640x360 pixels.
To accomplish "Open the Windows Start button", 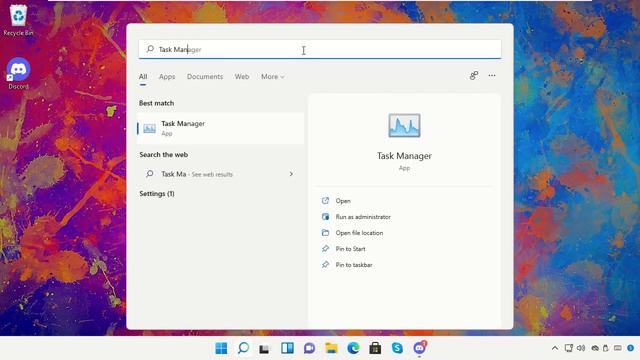I will click(x=221, y=348).
